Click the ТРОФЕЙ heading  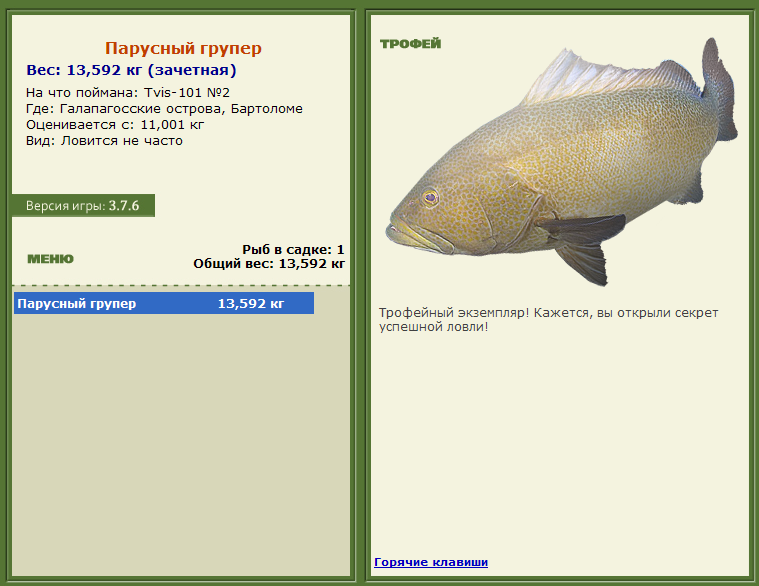pos(410,44)
